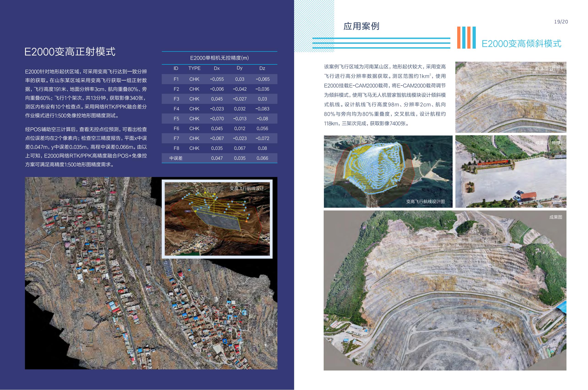
Task: Click F2 Dy value -0.042
Action: click(x=240, y=89)
